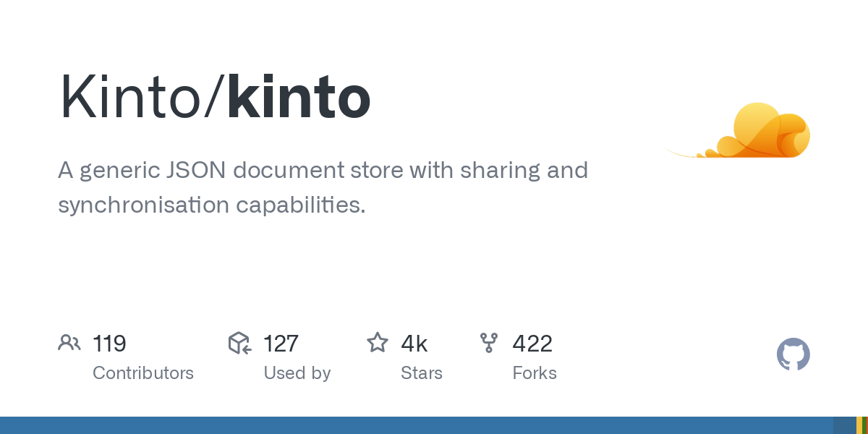Select the forks icon beside 422
The width and height of the screenshot is (868, 434).
pos(490,343)
